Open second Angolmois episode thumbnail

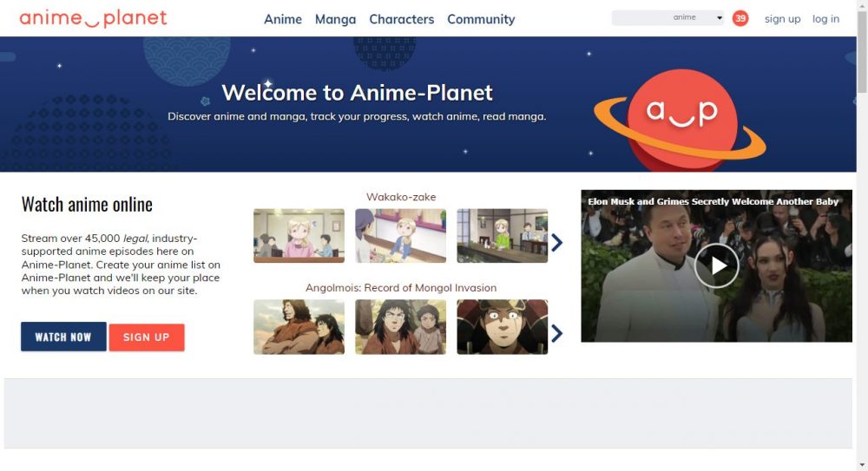(400, 326)
